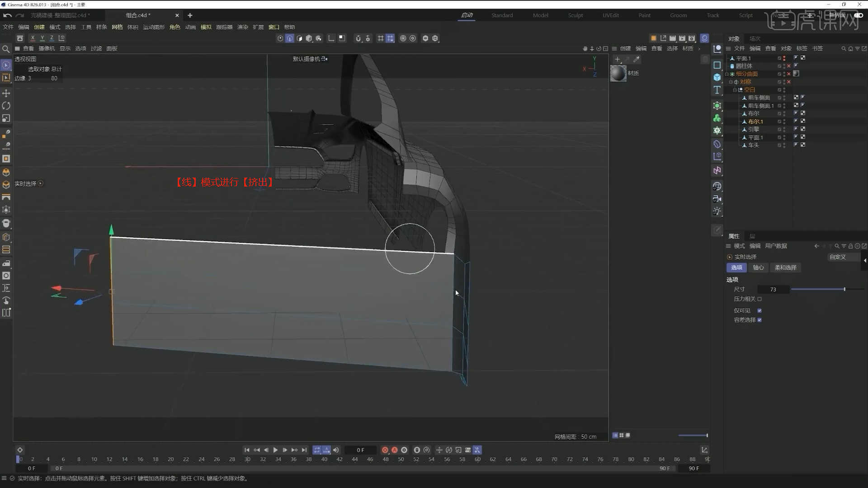Open the viewport search magnifier icon
This screenshot has height=488, width=868.
point(6,49)
